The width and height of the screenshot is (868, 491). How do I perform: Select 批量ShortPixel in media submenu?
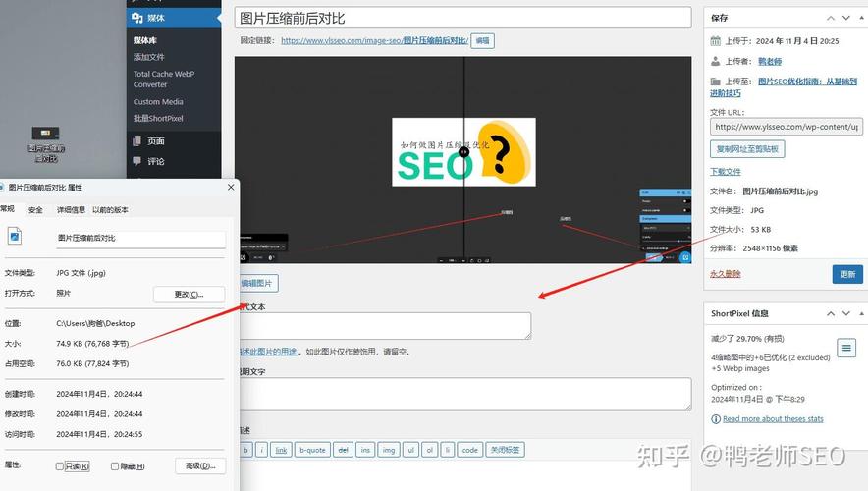[158, 119]
